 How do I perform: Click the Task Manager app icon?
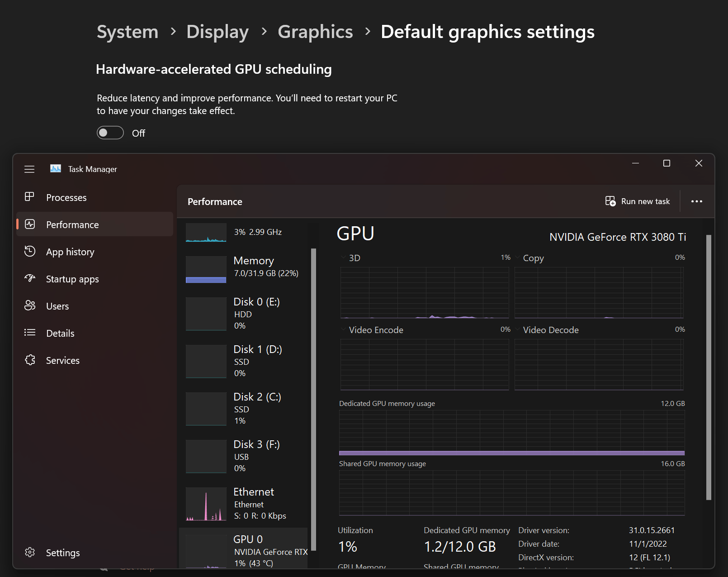56,169
